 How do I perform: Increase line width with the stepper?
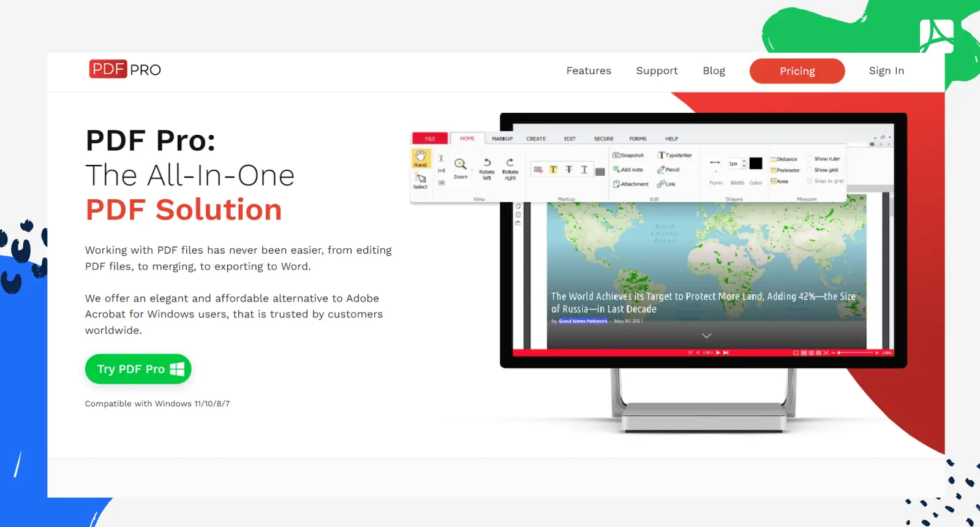(x=744, y=162)
